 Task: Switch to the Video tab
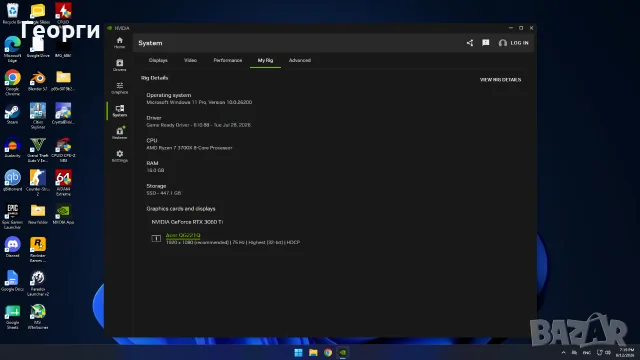[x=190, y=60]
